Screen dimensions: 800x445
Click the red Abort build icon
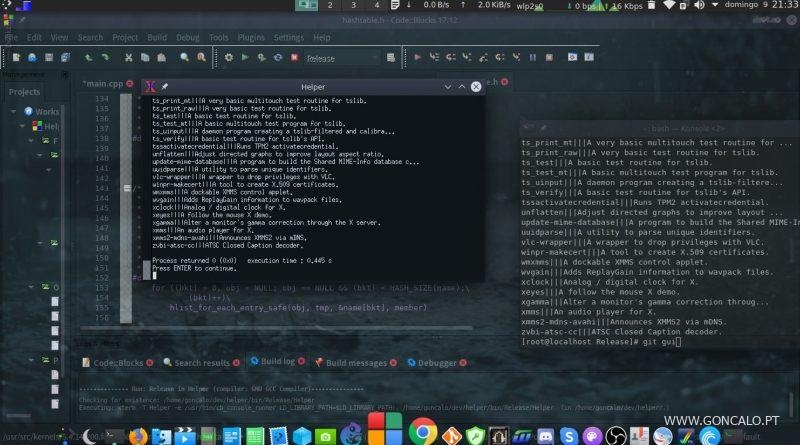point(294,58)
